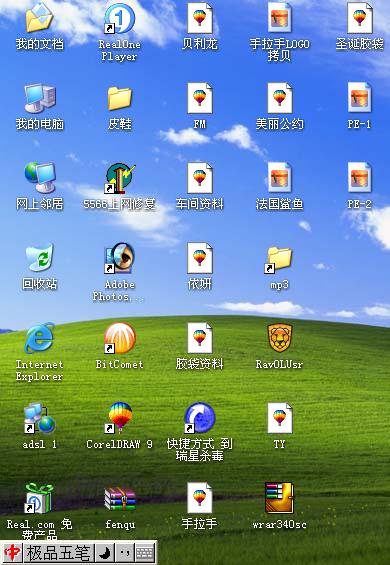Select the 回收站 recycle bin
The width and height of the screenshot is (390, 565).
pyautogui.click(x=40, y=258)
